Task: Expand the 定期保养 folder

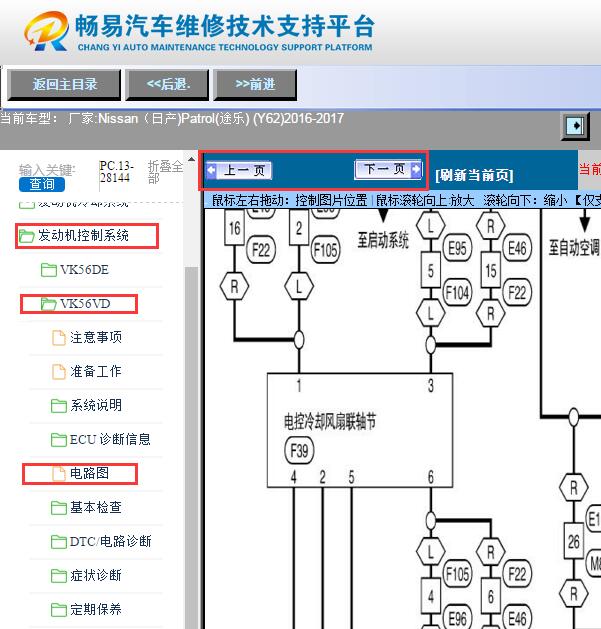Action: click(x=95, y=610)
